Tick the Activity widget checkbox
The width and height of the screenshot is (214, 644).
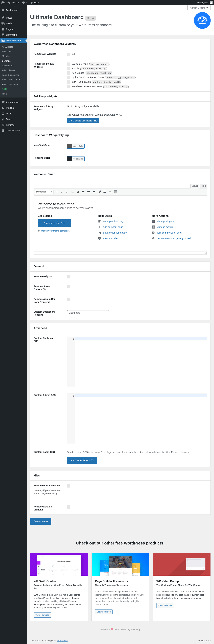point(69,69)
